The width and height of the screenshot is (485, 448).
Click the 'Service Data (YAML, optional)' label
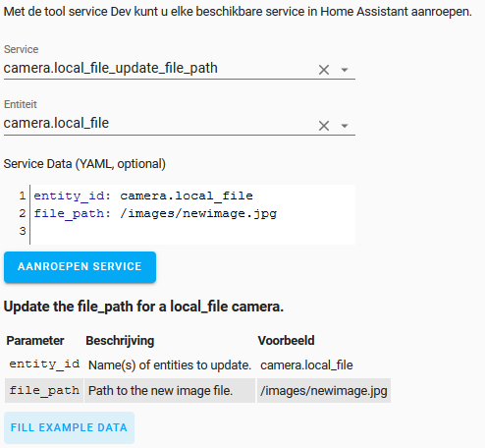point(84,164)
